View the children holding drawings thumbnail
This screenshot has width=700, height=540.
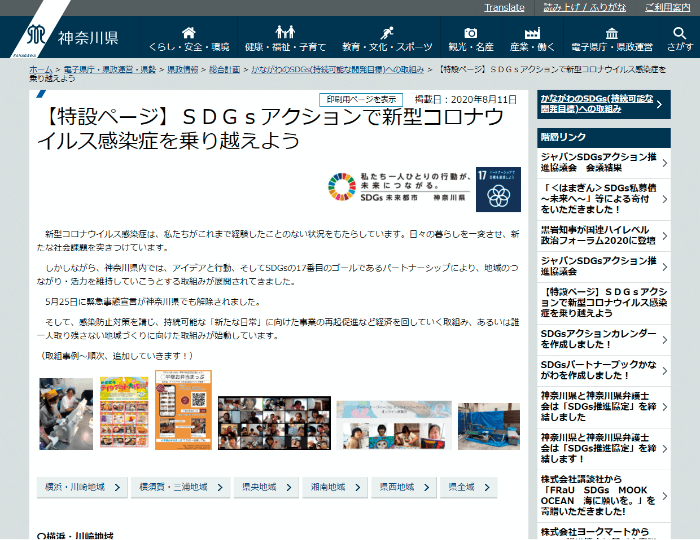(x=394, y=425)
